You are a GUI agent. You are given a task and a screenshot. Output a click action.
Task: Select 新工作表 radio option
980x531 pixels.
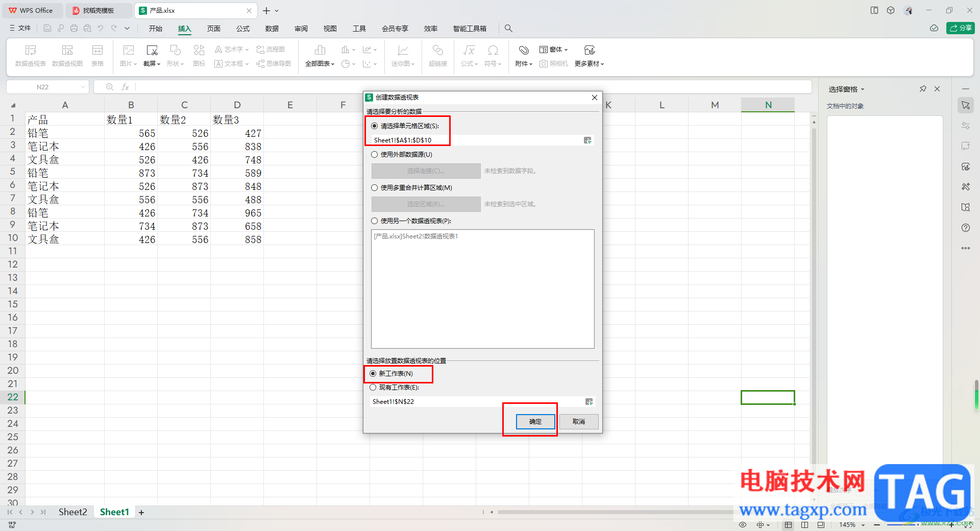pyautogui.click(x=373, y=374)
